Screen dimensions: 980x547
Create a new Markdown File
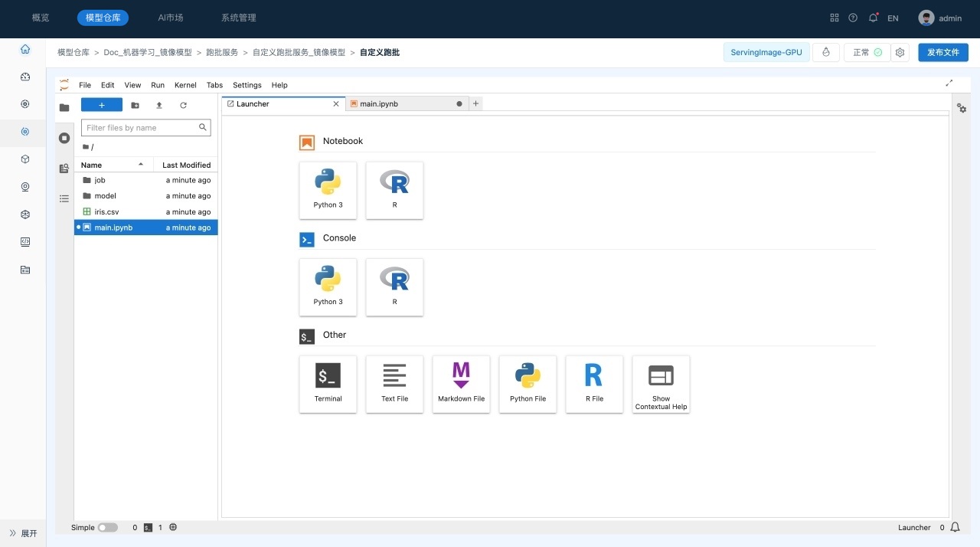[x=461, y=383]
